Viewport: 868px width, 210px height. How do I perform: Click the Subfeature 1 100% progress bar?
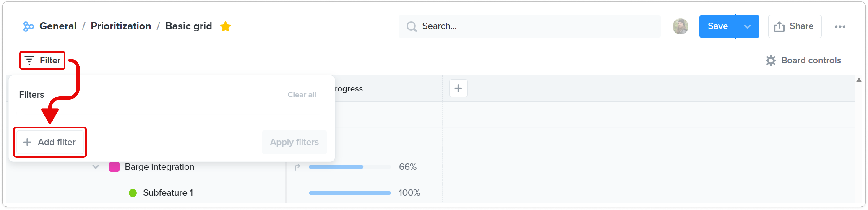(x=349, y=193)
